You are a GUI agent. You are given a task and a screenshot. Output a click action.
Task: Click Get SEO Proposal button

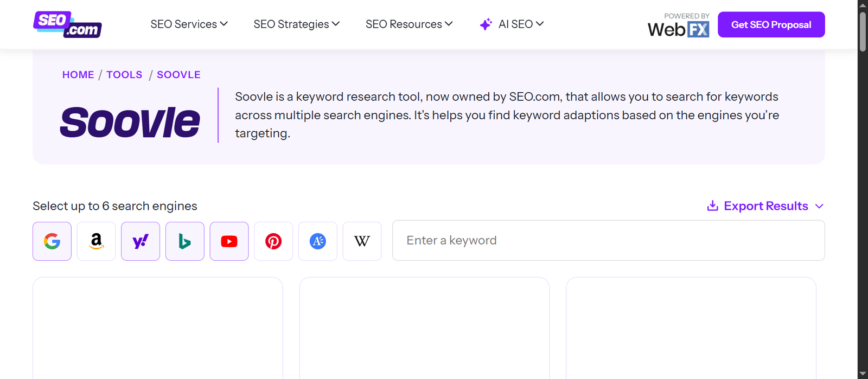pos(771,24)
